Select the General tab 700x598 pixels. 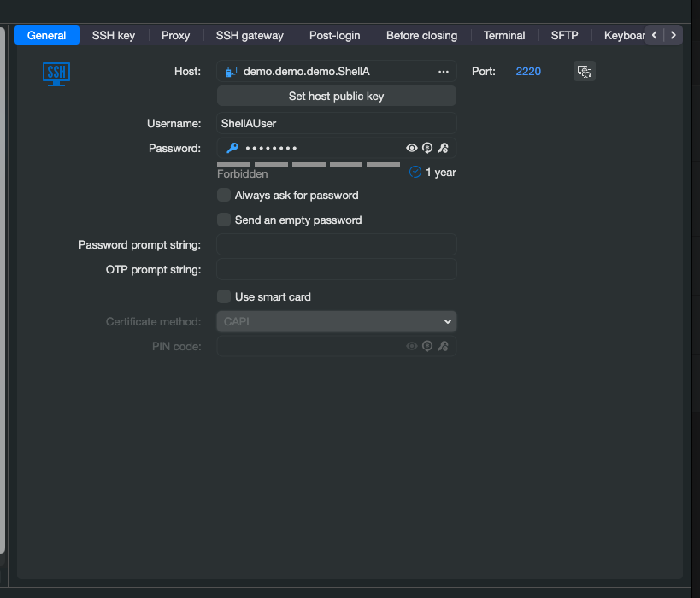46,35
